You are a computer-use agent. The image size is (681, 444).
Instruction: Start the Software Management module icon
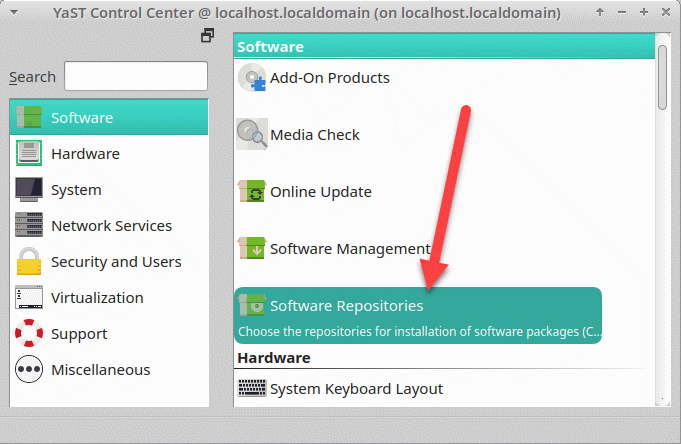252,248
